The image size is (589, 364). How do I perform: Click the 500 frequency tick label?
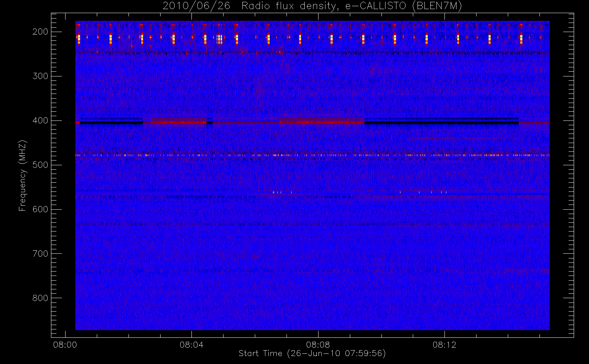click(x=40, y=165)
